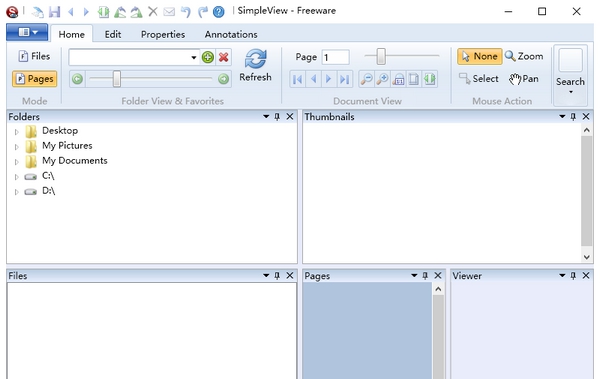Open the Annotations ribbon tab
600x379 pixels.
coord(231,34)
